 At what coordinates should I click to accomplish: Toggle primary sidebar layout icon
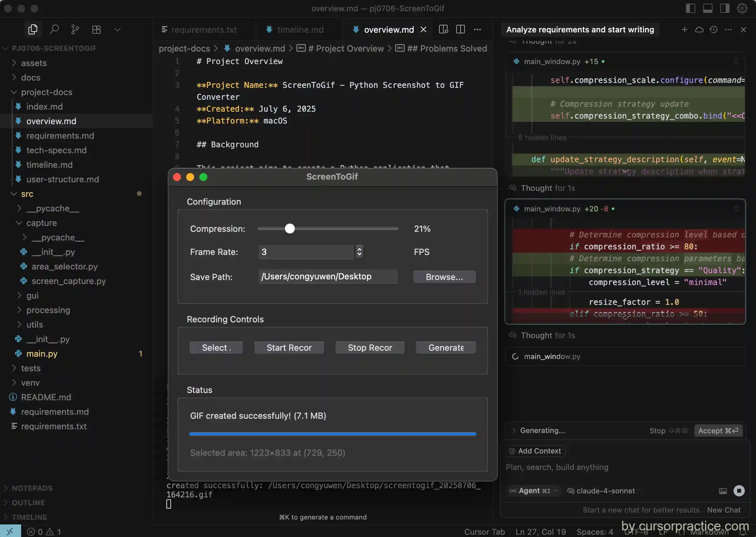[x=691, y=8]
